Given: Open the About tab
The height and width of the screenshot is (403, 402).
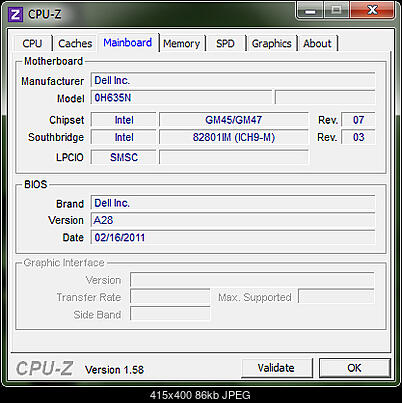Looking at the screenshot, I should coord(317,43).
